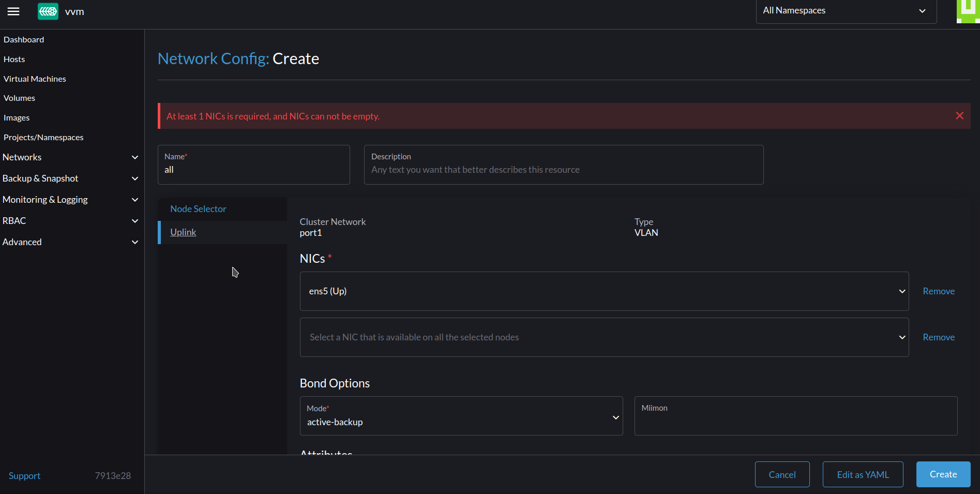Open the All Namespaces dropdown

846,10
